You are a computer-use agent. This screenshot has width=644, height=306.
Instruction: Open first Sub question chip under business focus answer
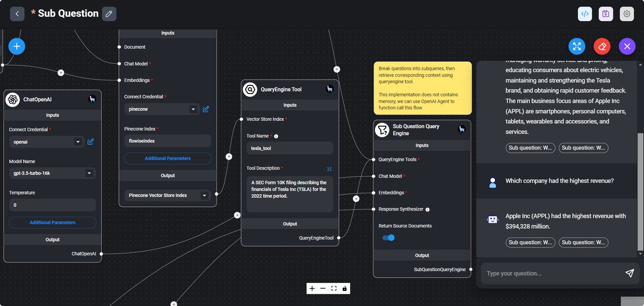[x=530, y=148]
